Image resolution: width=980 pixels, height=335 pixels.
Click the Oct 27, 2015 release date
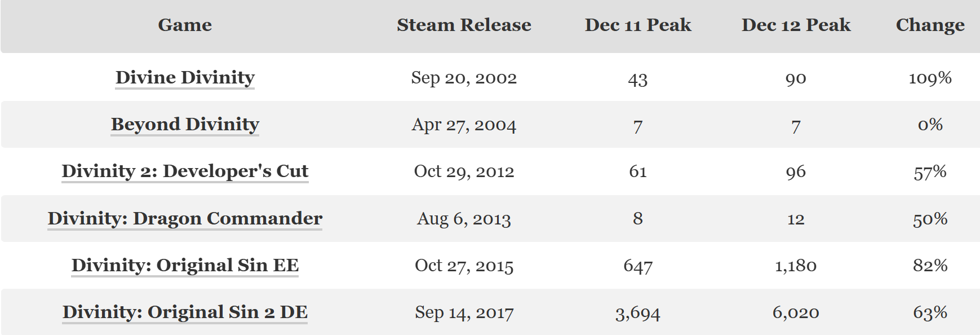coord(464,266)
